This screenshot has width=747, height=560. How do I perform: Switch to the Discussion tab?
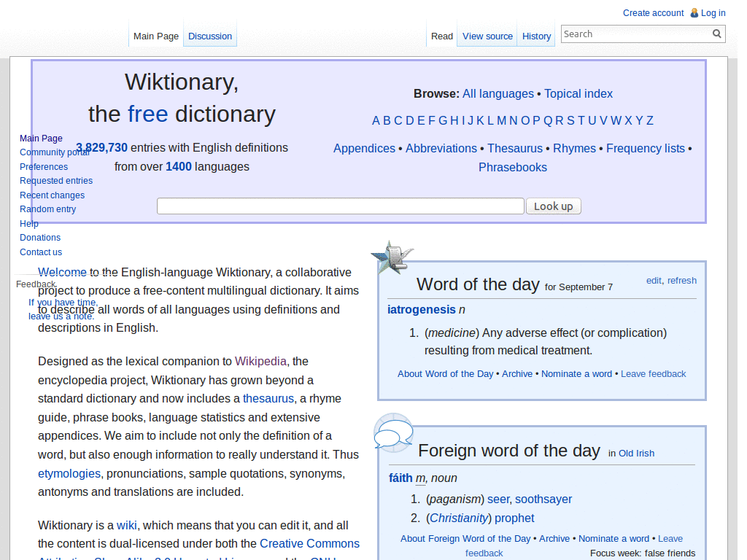210,36
